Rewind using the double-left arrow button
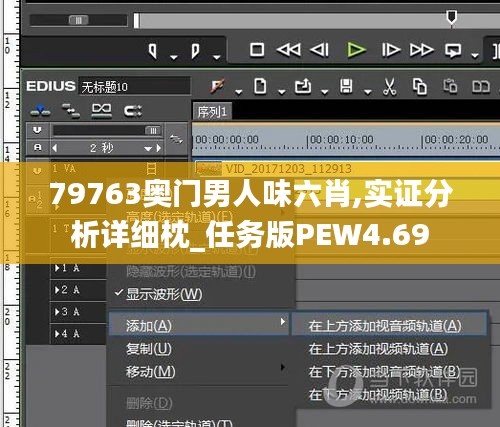 click(x=289, y=50)
